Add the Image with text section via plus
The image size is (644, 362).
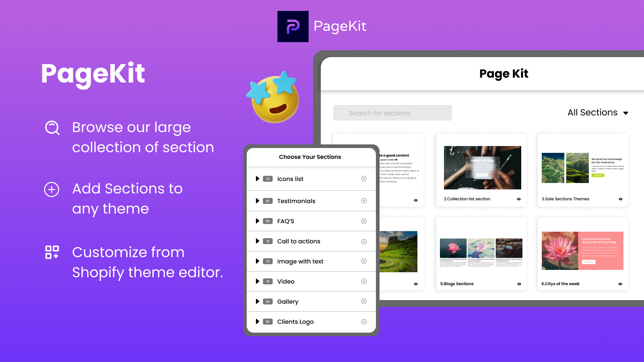click(364, 261)
